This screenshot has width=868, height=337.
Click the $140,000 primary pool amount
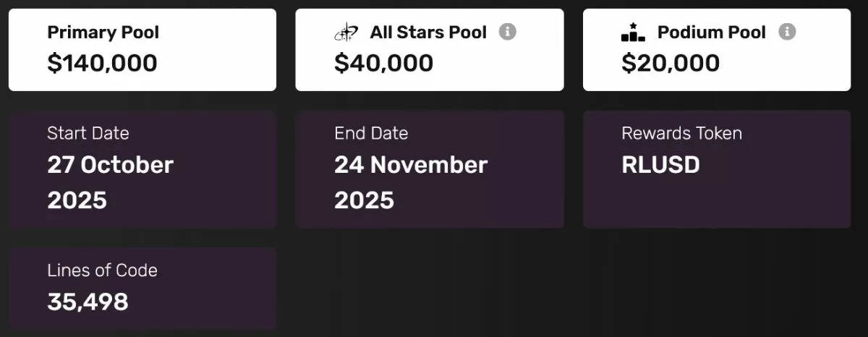pyautogui.click(x=102, y=64)
